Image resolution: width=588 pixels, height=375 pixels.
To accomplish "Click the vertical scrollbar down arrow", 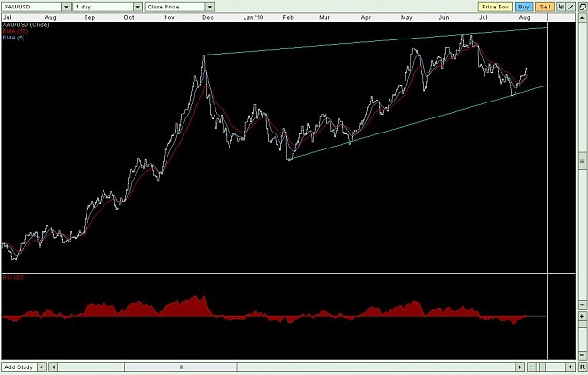I will 582,305.
